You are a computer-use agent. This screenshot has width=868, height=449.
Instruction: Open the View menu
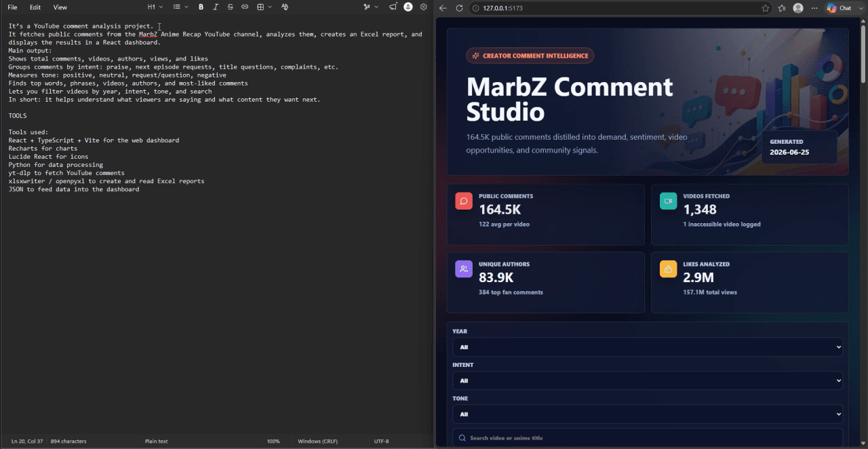click(x=60, y=7)
